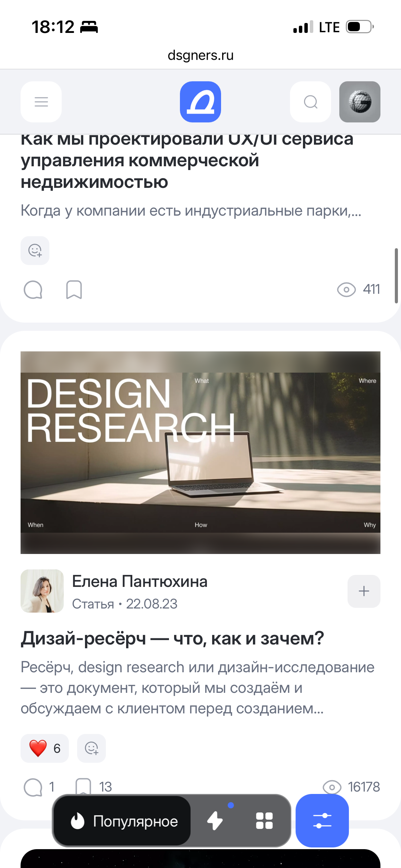Bookmark the commercial real estate article

pyautogui.click(x=74, y=290)
